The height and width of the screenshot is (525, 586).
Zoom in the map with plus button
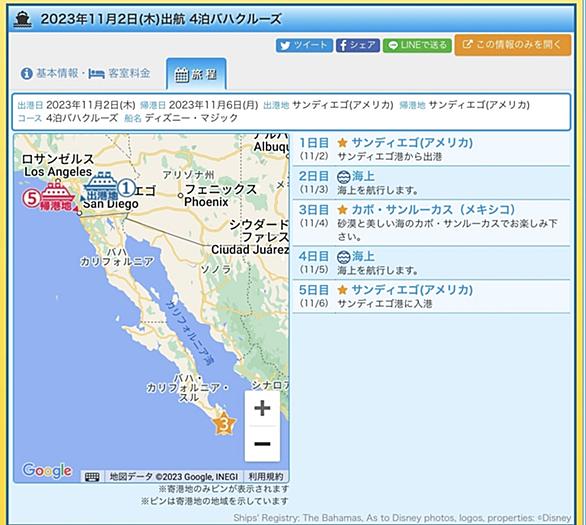pyautogui.click(x=262, y=408)
